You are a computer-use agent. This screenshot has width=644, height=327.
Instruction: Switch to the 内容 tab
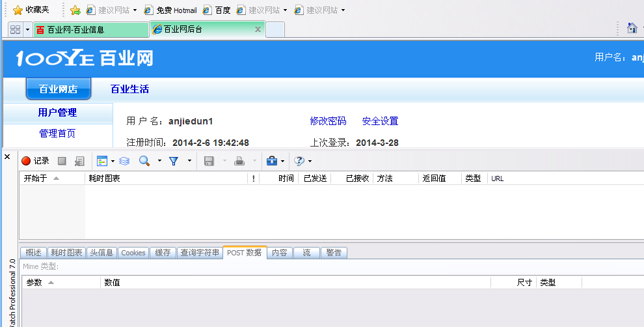pyautogui.click(x=280, y=253)
